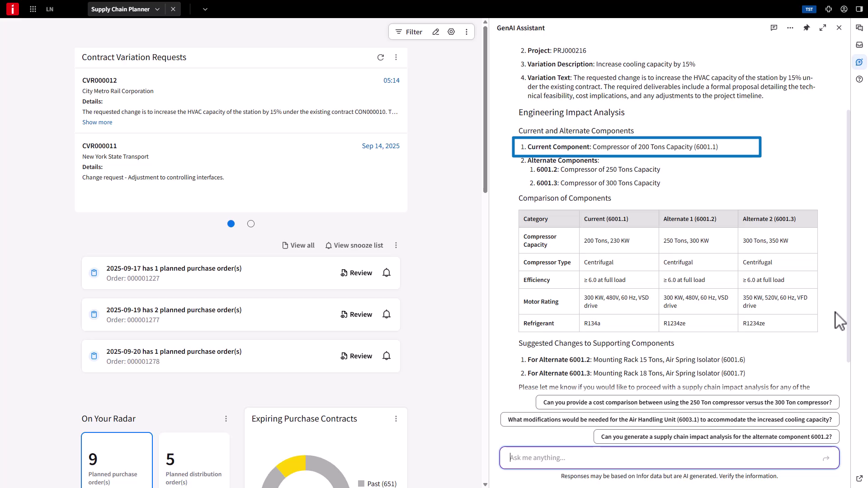Image resolution: width=868 pixels, height=488 pixels.
Task: Review planned purchase order 000001277
Action: coord(356,314)
